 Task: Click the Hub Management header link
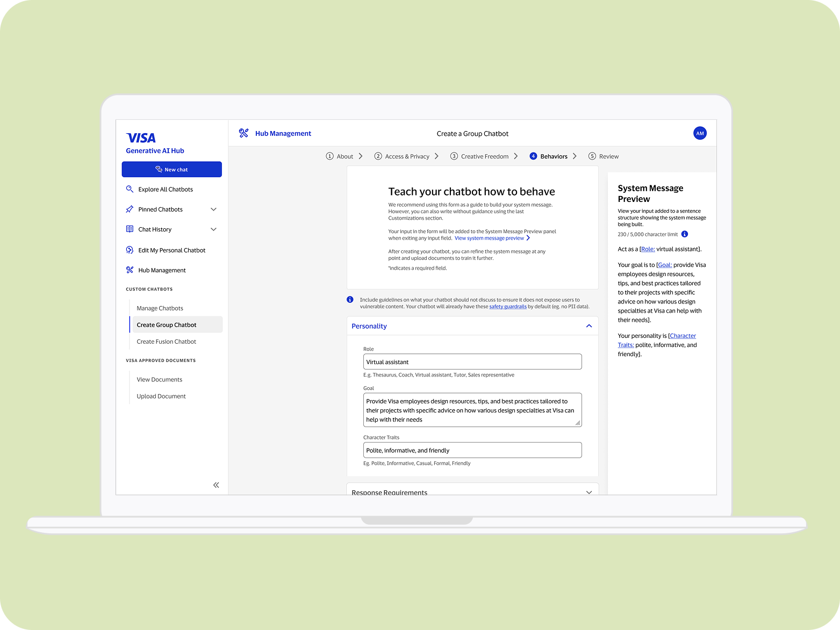283,134
